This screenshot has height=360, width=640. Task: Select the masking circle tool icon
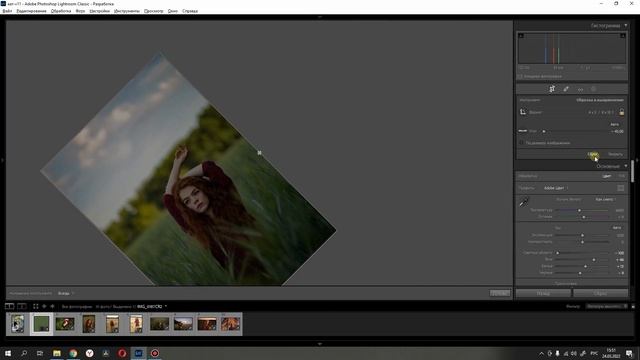[594, 89]
